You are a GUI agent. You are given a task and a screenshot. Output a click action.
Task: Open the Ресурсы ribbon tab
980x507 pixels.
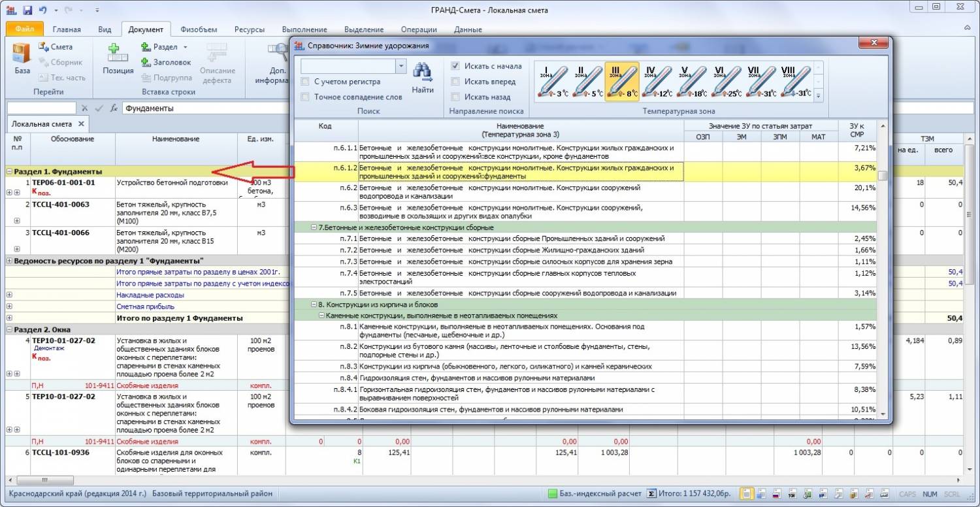coord(250,29)
